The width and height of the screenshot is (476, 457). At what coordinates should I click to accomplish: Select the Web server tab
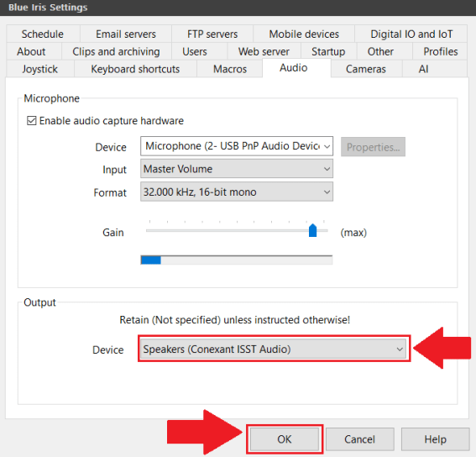pos(264,51)
